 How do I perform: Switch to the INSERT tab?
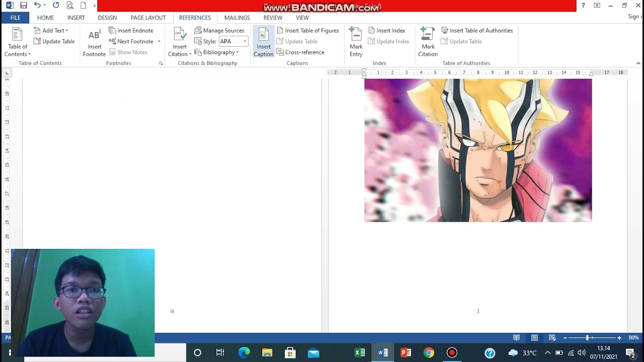[76, 18]
